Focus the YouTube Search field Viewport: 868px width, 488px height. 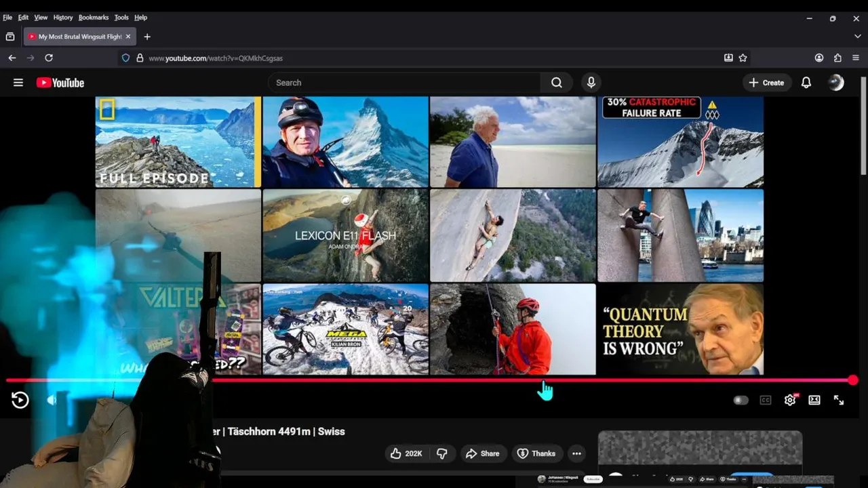[404, 83]
